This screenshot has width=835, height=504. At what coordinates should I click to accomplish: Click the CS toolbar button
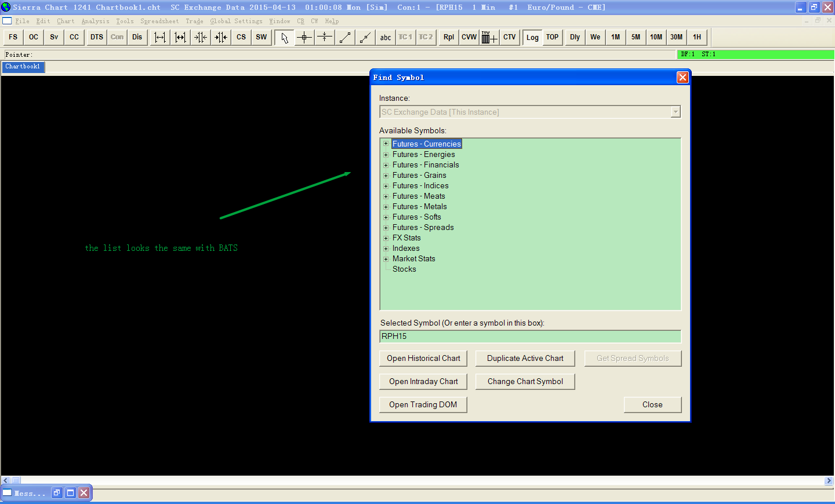point(241,37)
